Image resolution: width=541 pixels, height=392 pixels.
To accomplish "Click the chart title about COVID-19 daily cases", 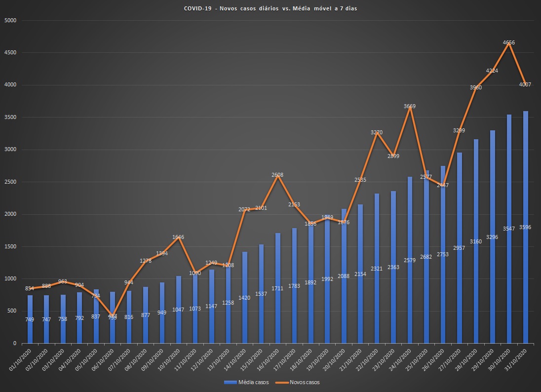I will pyautogui.click(x=270, y=9).
